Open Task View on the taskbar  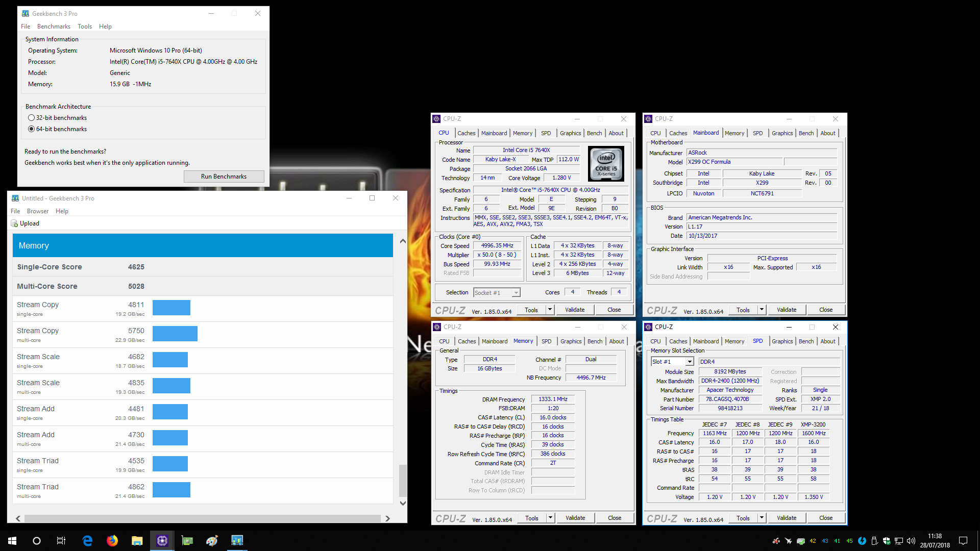pyautogui.click(x=61, y=541)
